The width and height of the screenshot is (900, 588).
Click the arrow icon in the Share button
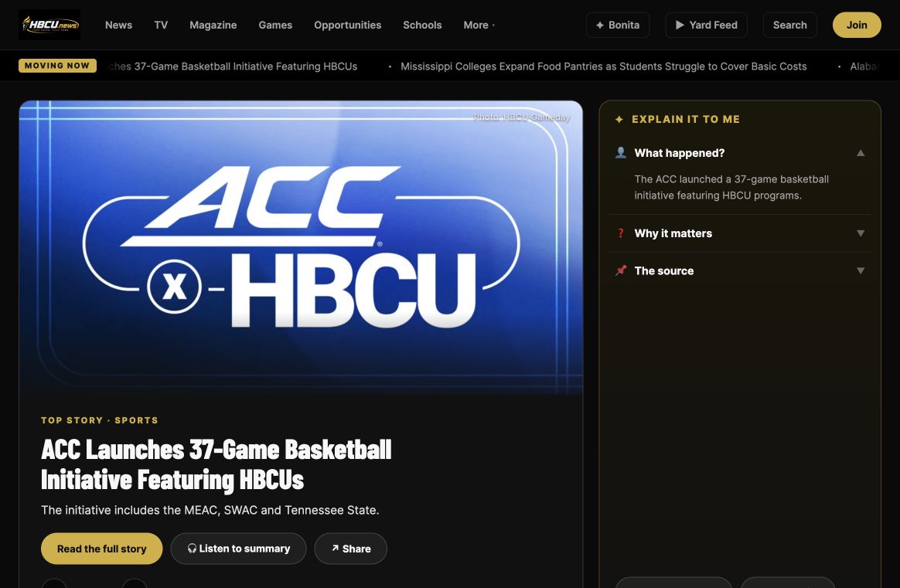pyautogui.click(x=336, y=549)
